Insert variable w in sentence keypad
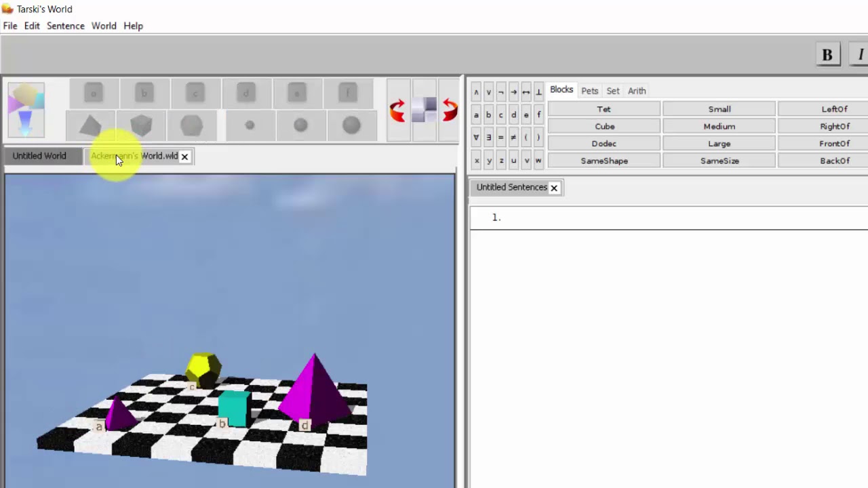868x488 pixels. tap(538, 161)
